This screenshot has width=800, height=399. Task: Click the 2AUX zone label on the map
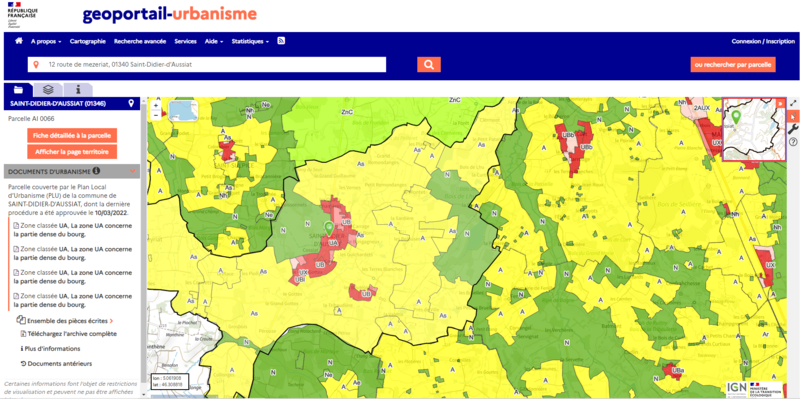[x=702, y=109]
